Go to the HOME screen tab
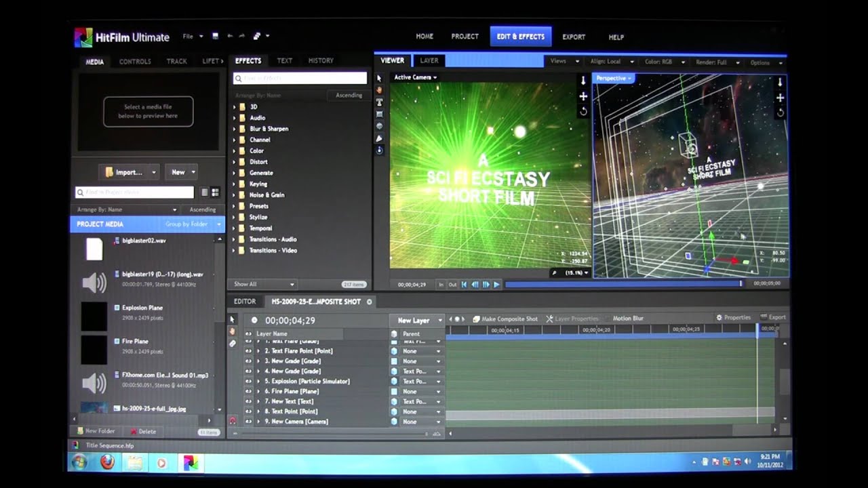The height and width of the screenshot is (488, 868). [425, 37]
